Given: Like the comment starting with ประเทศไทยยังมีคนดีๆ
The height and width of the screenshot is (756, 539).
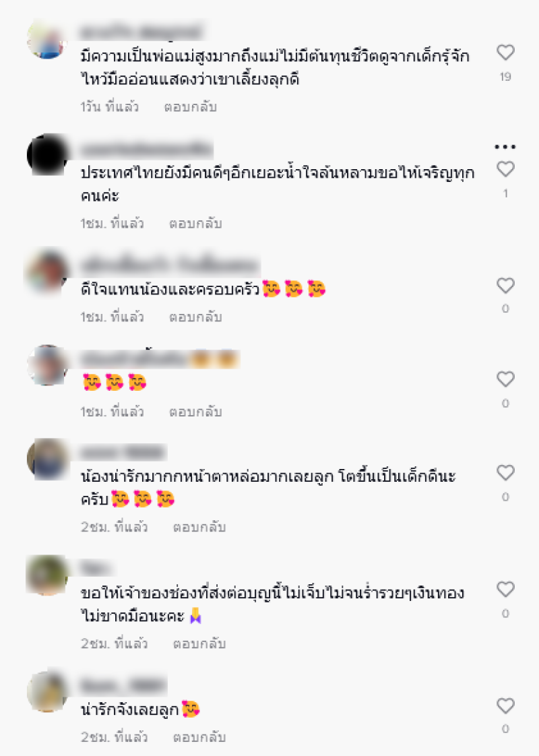Looking at the screenshot, I should pos(505,169).
